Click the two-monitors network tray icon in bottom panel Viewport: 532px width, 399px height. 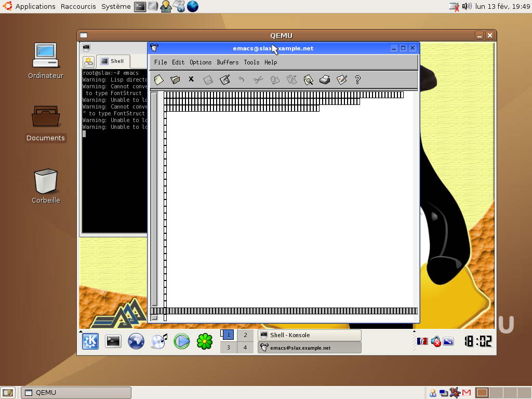(x=444, y=393)
